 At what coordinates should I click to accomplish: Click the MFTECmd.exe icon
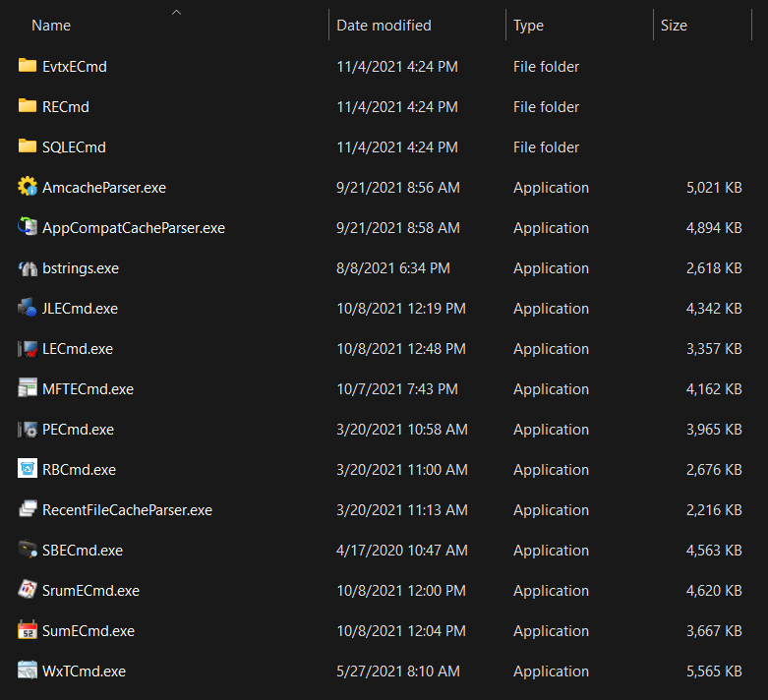(x=28, y=388)
